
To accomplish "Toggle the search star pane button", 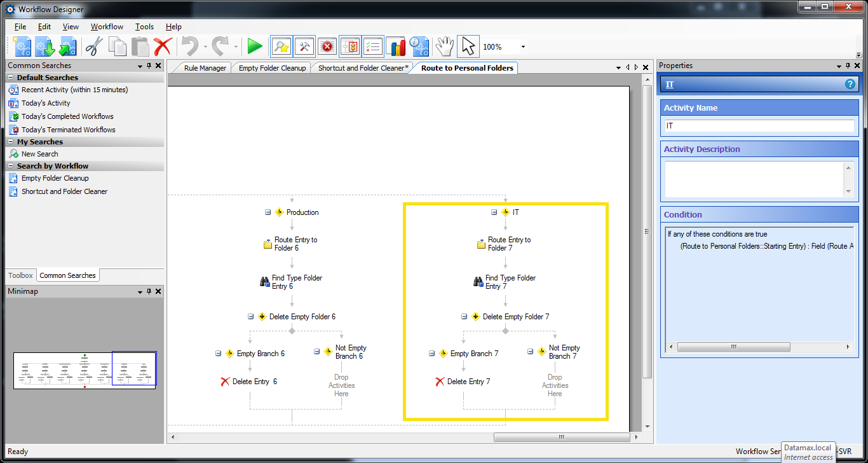I will [x=281, y=46].
